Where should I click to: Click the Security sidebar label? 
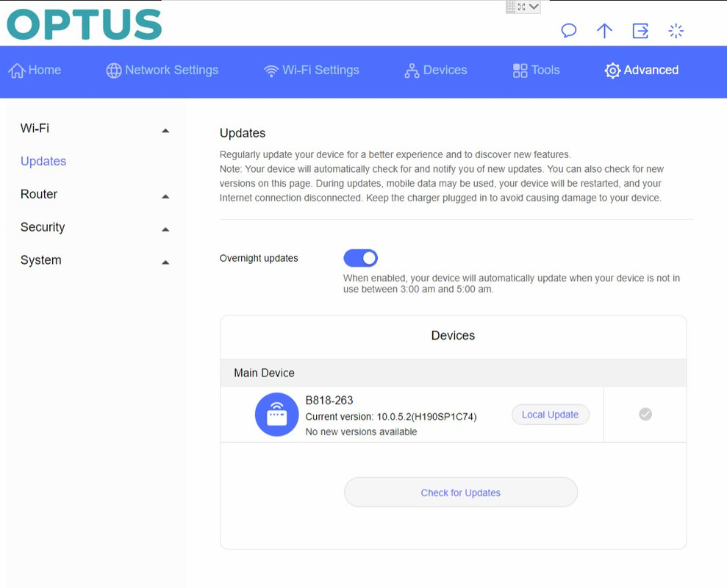43,227
